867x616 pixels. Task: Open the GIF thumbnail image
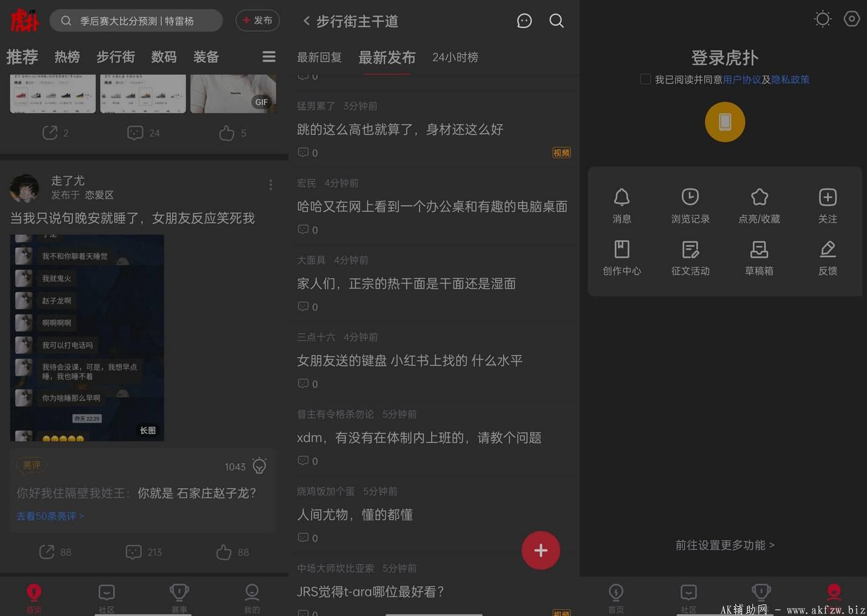click(233, 93)
